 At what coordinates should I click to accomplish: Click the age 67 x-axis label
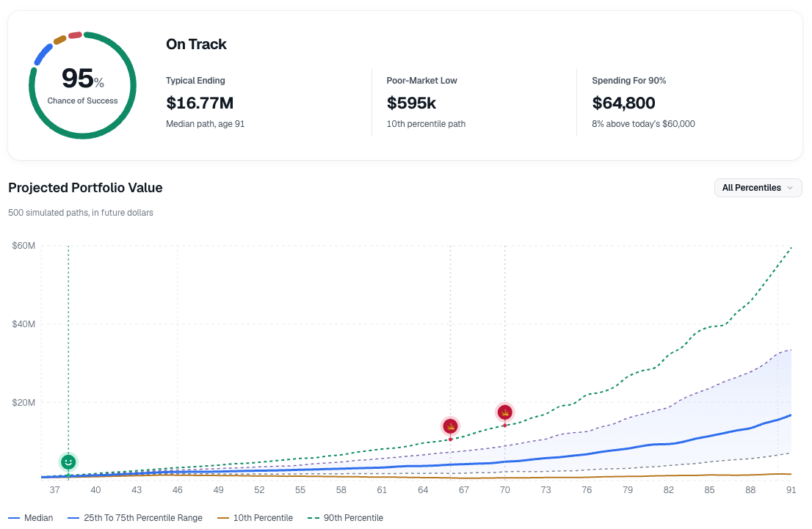pos(464,489)
